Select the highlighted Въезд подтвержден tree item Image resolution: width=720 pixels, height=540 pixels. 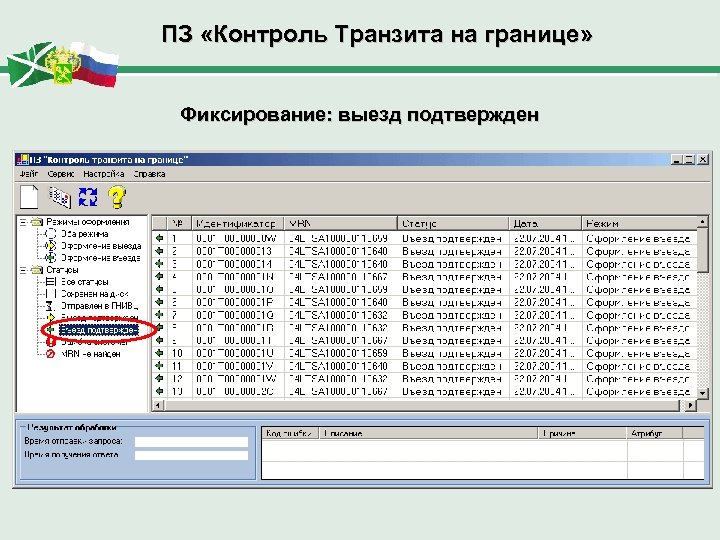[x=98, y=330]
